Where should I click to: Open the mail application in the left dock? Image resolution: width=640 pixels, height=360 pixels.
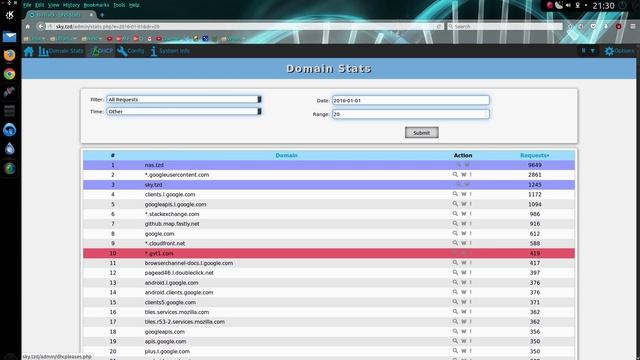pos(9,36)
